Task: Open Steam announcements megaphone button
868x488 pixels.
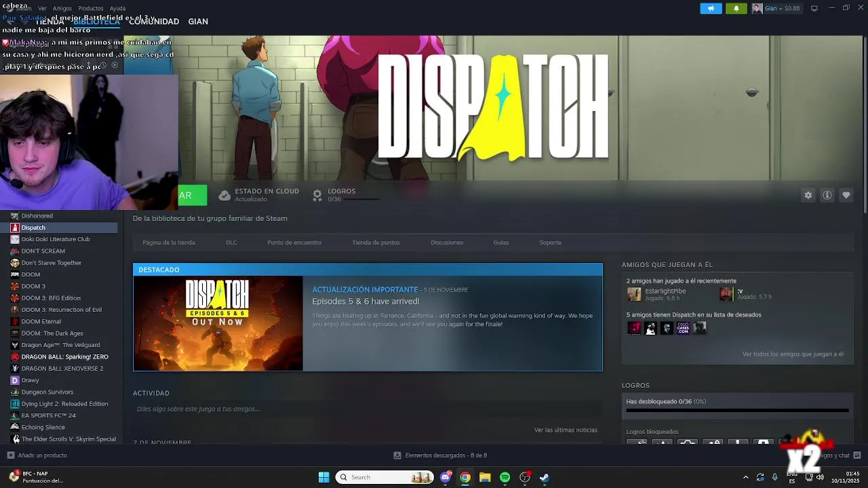Action: point(711,8)
